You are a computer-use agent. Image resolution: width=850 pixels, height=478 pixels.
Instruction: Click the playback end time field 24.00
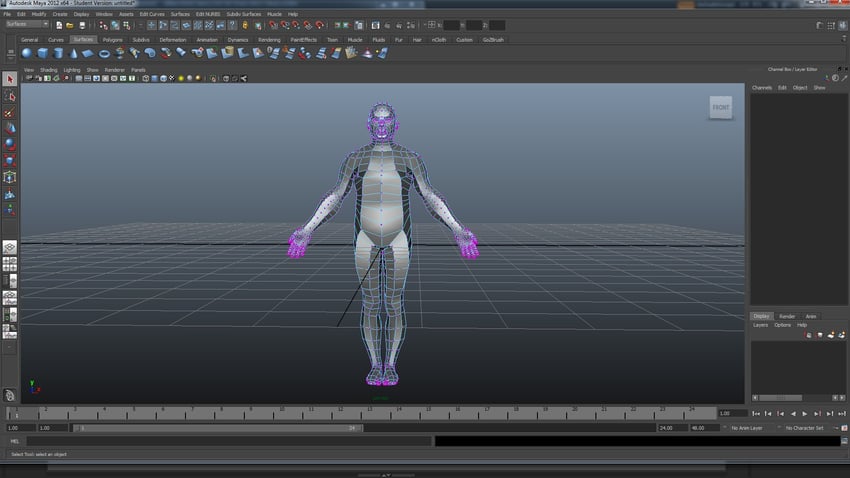672,428
